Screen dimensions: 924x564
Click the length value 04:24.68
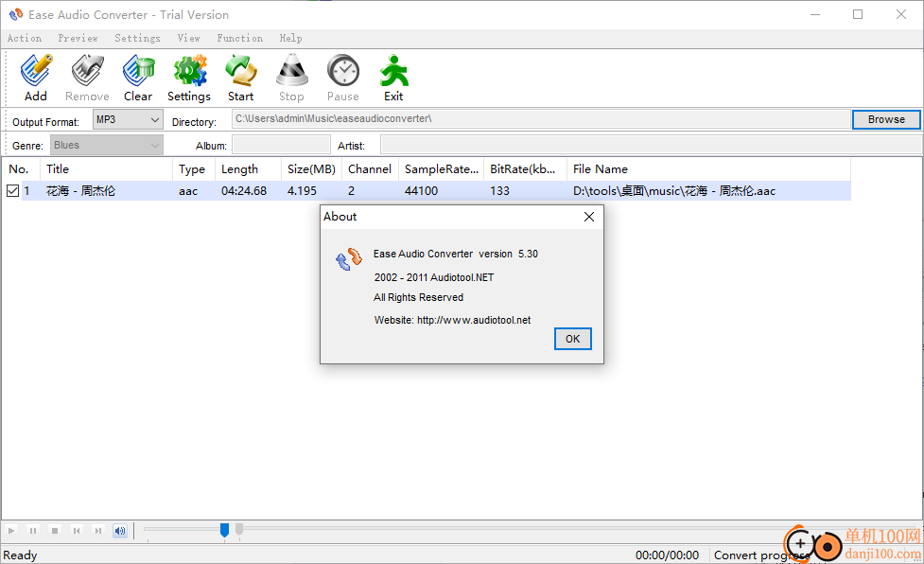(x=244, y=191)
